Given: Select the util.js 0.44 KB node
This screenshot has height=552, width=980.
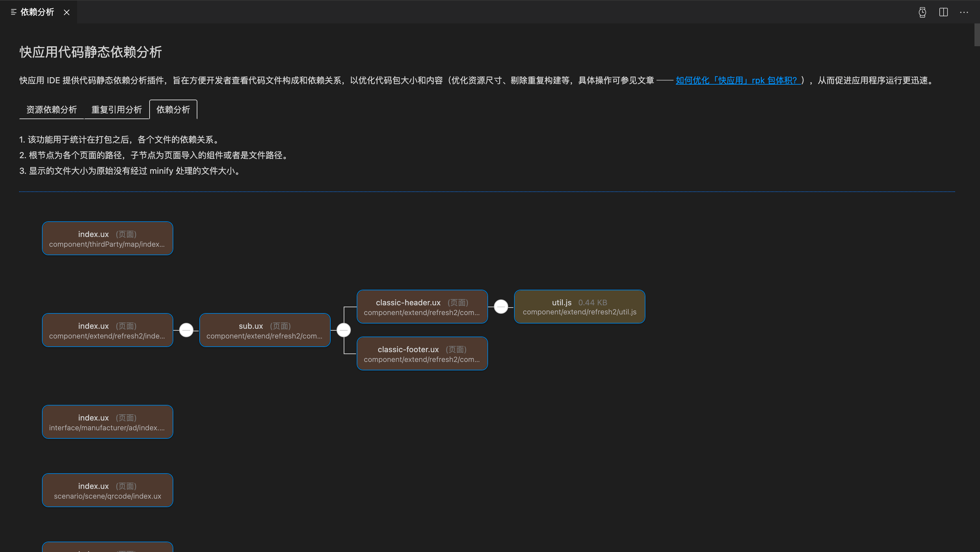Looking at the screenshot, I should click(x=579, y=307).
